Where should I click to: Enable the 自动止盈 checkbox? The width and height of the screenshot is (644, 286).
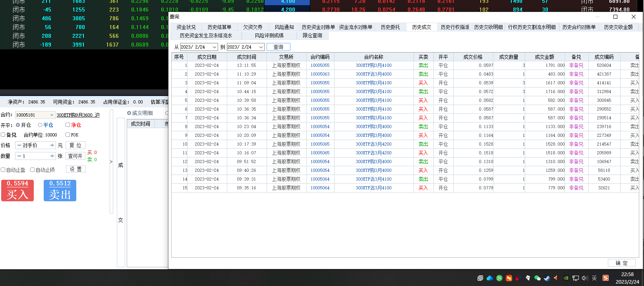pyautogui.click(x=3, y=170)
